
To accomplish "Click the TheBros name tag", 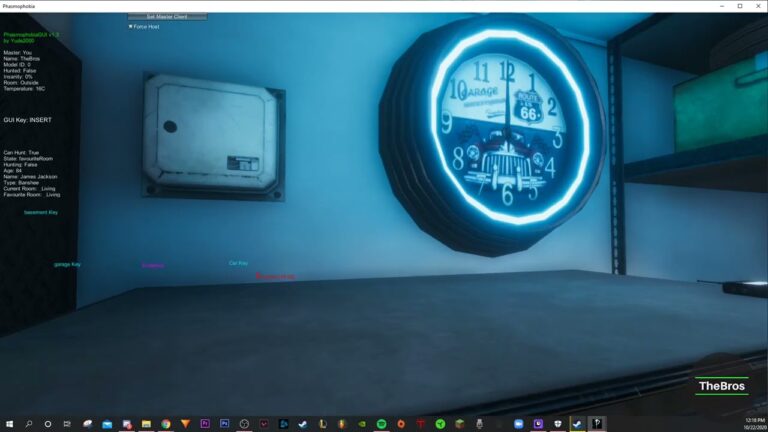I will click(721, 386).
